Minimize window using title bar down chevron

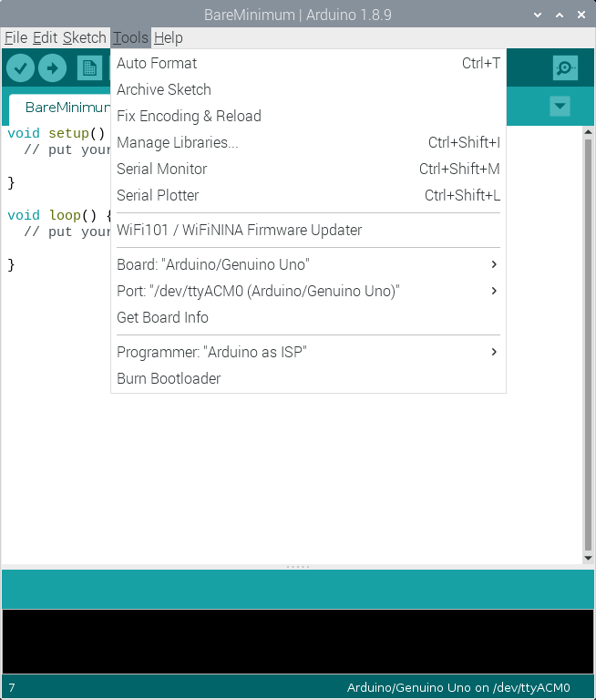538,15
